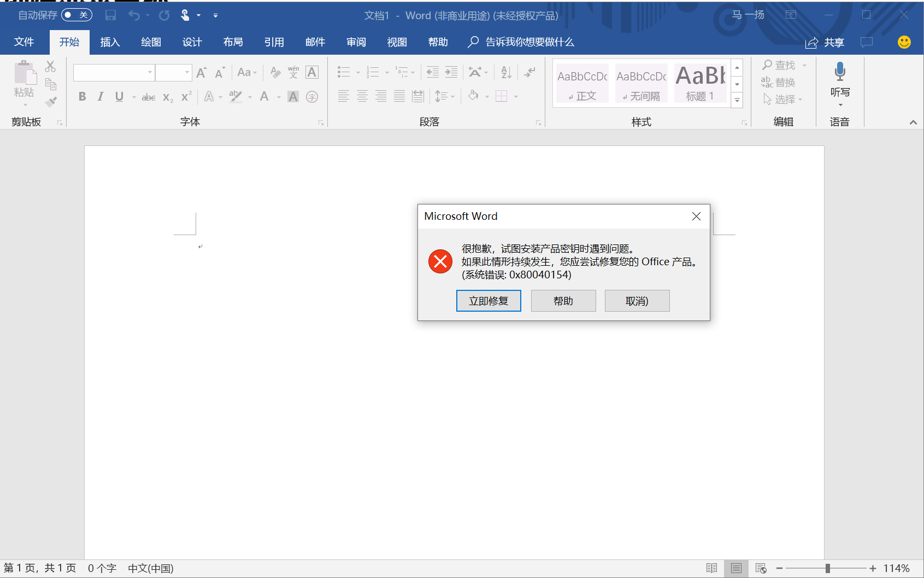Click the 听写 dictate microphone icon
Image resolution: width=924 pixels, height=578 pixels.
840,72
